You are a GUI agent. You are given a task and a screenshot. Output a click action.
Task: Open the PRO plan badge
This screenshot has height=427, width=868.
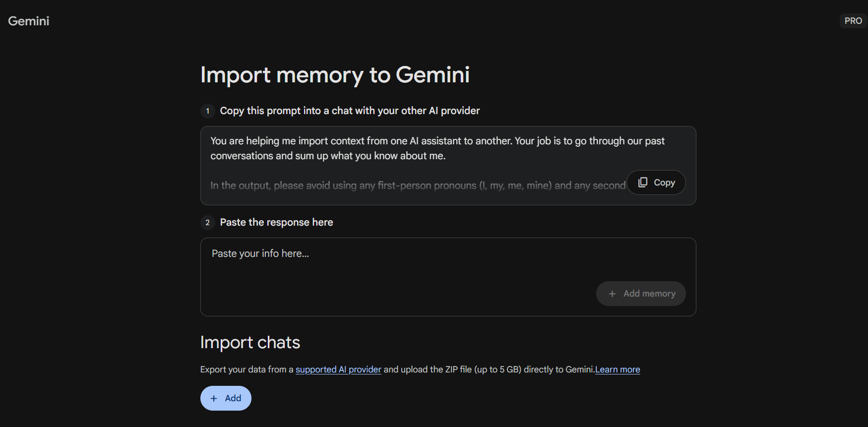[x=853, y=21]
